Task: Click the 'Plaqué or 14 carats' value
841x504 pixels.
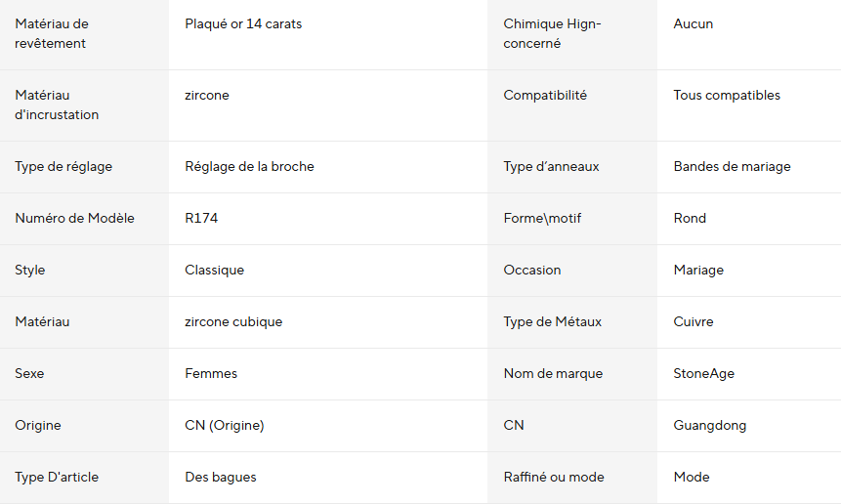Action: tap(243, 24)
